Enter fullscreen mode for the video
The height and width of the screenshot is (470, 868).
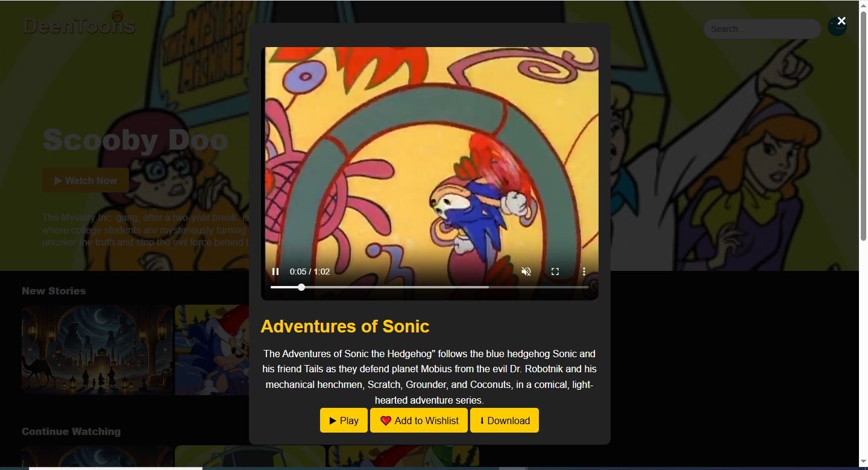click(555, 272)
